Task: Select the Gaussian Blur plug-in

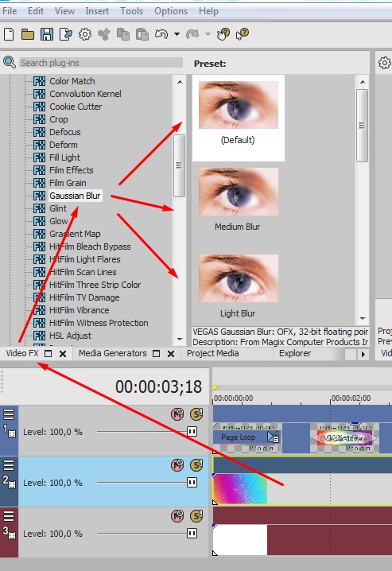Action: (75, 196)
